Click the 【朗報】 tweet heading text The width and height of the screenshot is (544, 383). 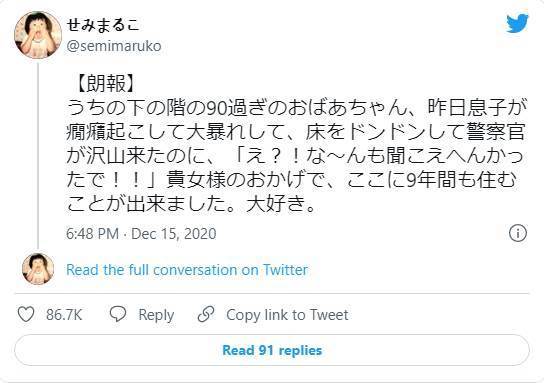coord(103,84)
